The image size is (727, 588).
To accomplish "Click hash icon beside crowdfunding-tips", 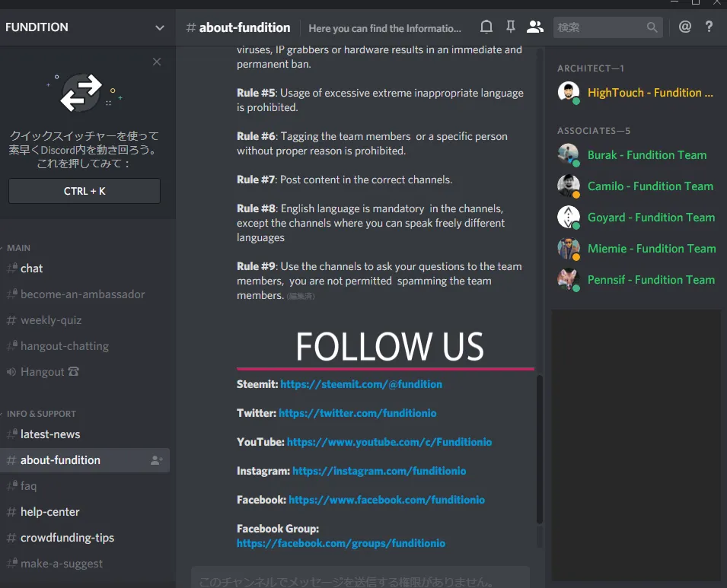I will click(11, 538).
